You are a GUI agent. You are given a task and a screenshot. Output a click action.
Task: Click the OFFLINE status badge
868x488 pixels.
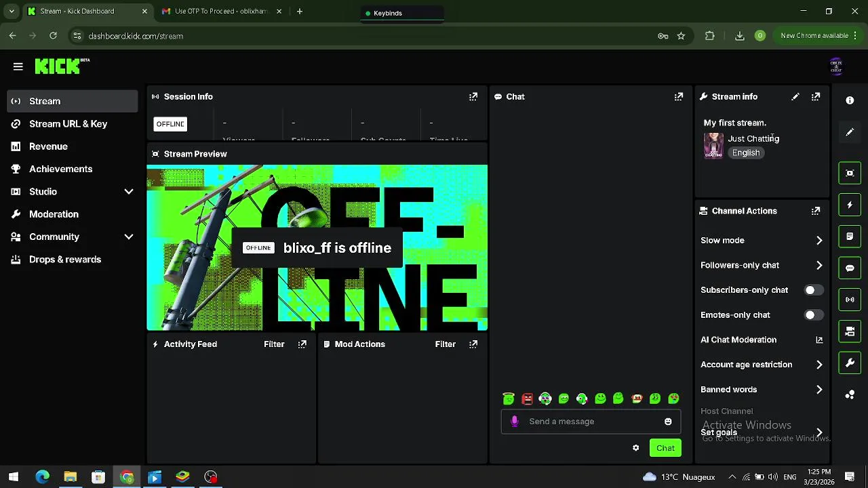click(170, 124)
